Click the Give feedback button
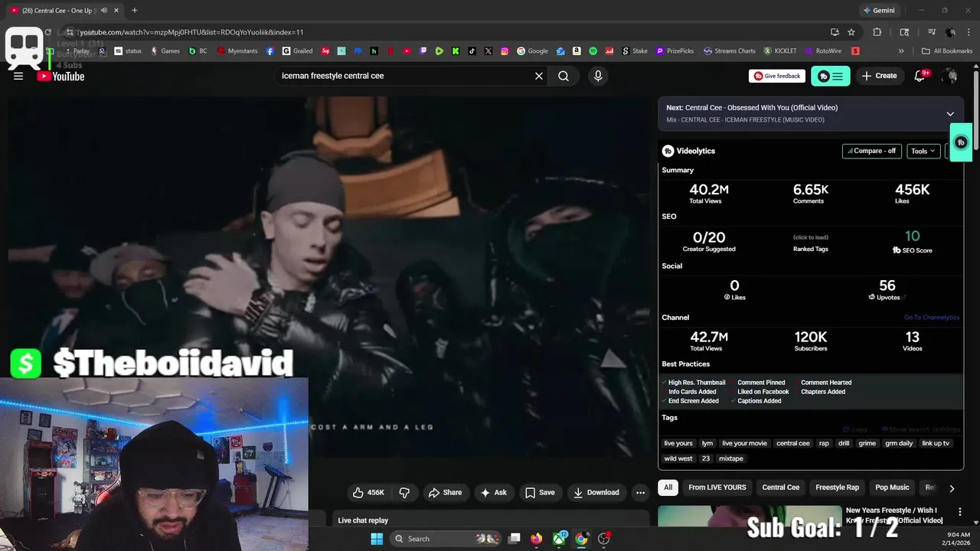This screenshot has width=980, height=551. (x=777, y=76)
